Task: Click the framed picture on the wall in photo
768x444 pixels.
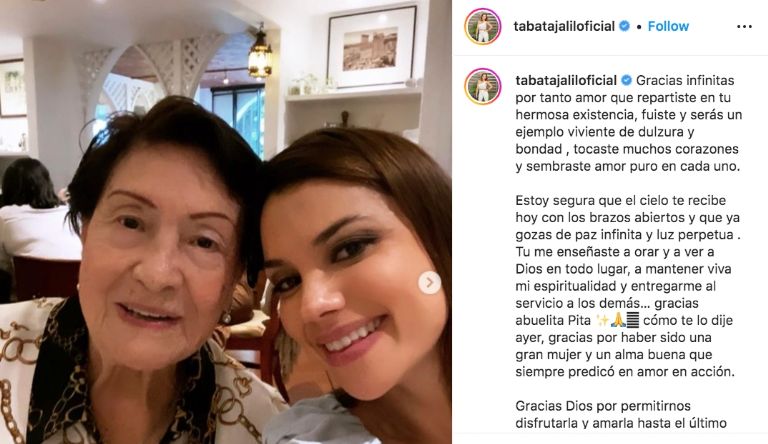Action: click(x=371, y=47)
